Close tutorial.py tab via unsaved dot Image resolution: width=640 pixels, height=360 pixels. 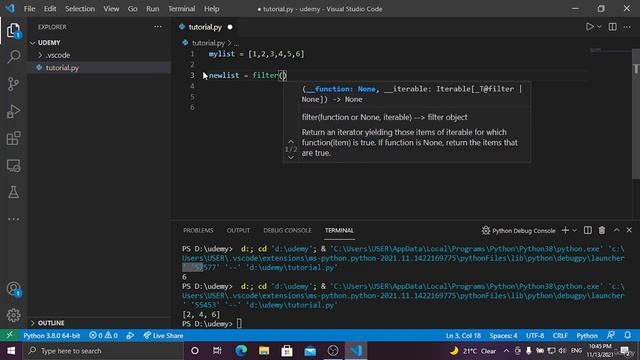pyautogui.click(x=230, y=27)
